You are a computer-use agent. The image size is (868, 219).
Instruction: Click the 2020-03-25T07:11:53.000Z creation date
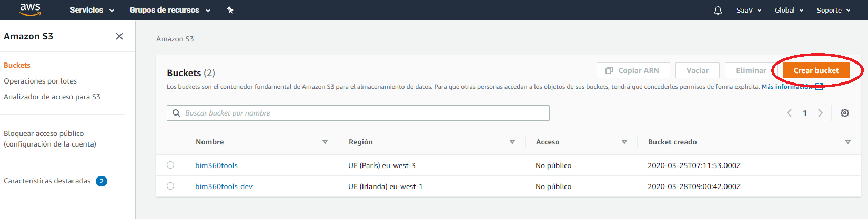(694, 165)
